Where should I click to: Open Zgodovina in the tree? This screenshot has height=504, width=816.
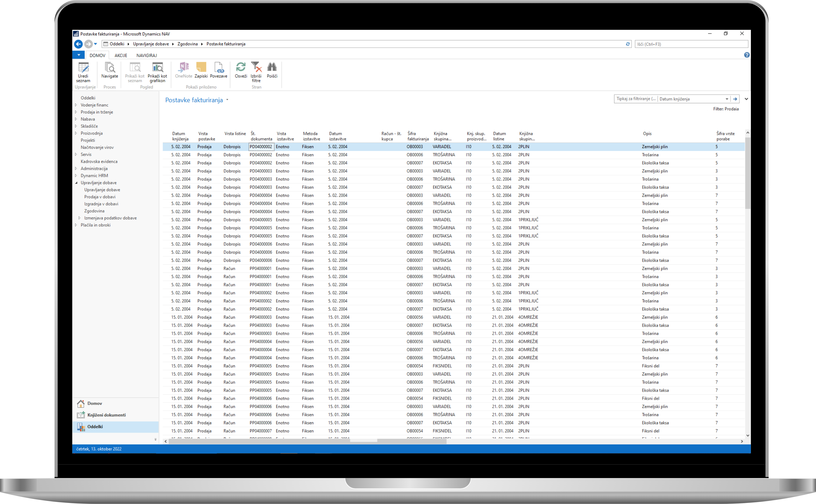point(94,211)
